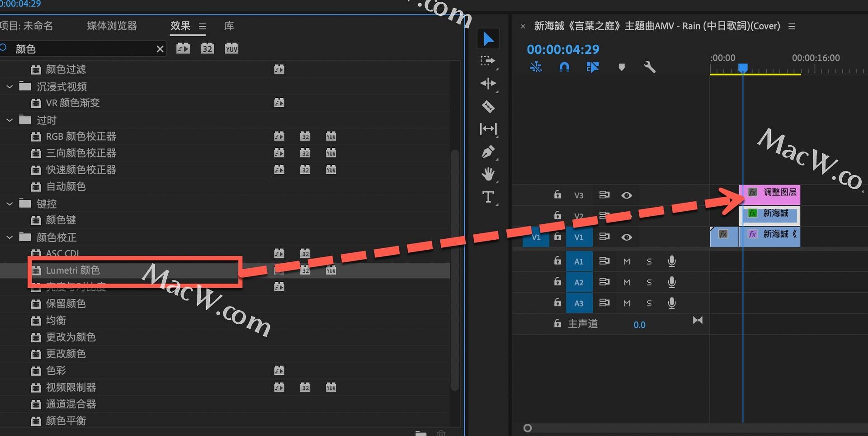This screenshot has height=436, width=868.
Task: Toggle snap in timeline magnet icon
Action: point(564,67)
